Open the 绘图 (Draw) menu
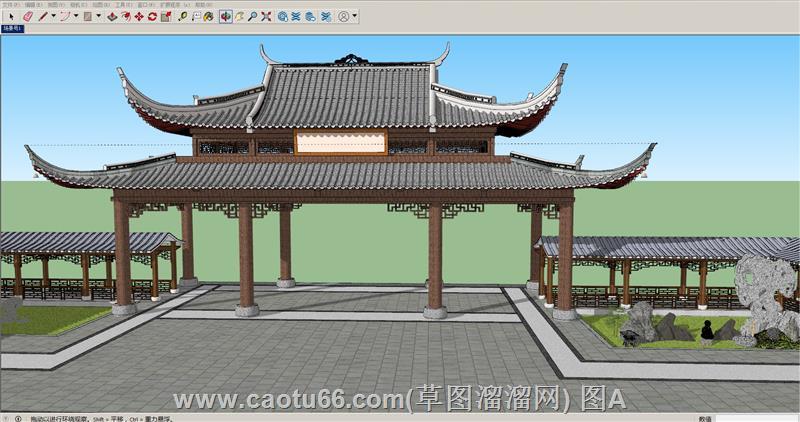 (x=101, y=4)
